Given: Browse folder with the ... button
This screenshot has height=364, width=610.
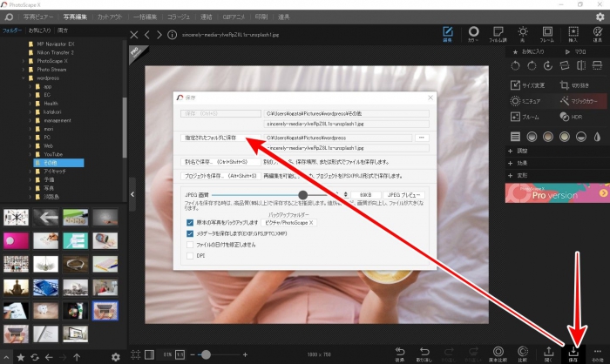Looking at the screenshot, I should 421,138.
